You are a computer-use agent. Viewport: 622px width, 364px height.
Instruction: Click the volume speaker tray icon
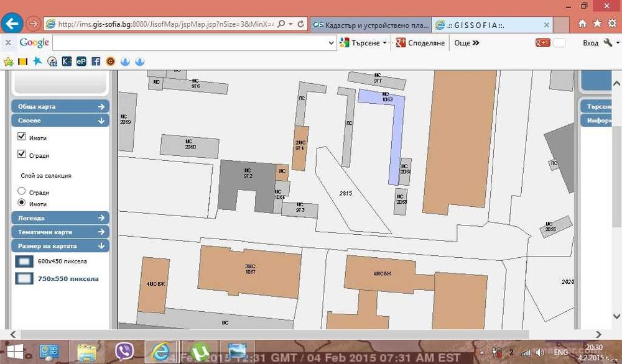pyautogui.click(x=539, y=353)
